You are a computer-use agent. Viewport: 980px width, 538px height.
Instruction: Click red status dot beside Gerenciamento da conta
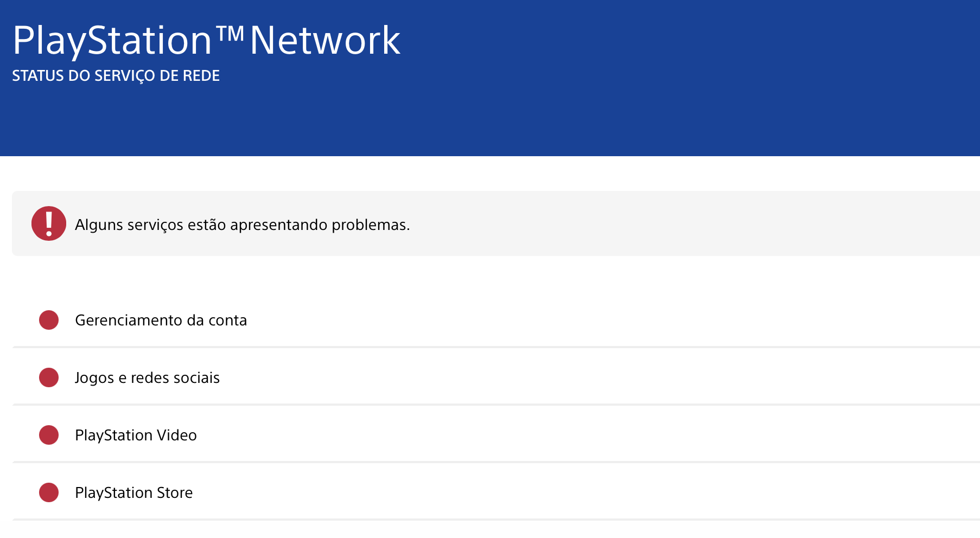pyautogui.click(x=49, y=320)
